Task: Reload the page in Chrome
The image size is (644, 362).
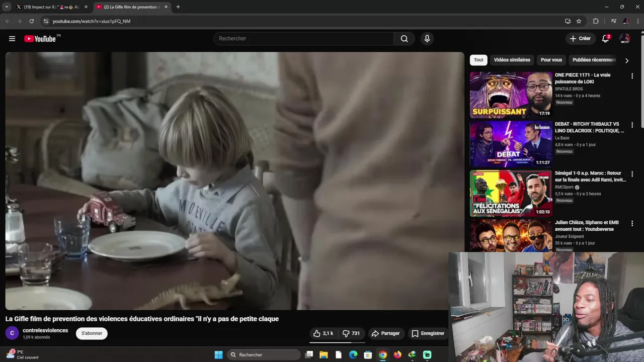Action: tap(32, 21)
